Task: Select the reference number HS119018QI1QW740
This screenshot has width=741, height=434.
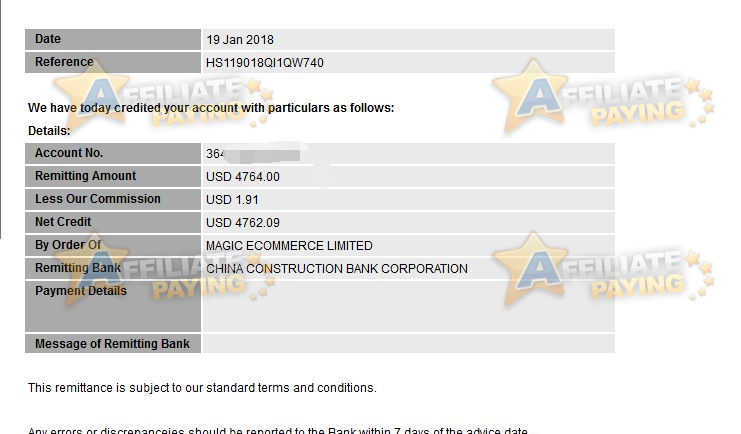Action: point(265,63)
